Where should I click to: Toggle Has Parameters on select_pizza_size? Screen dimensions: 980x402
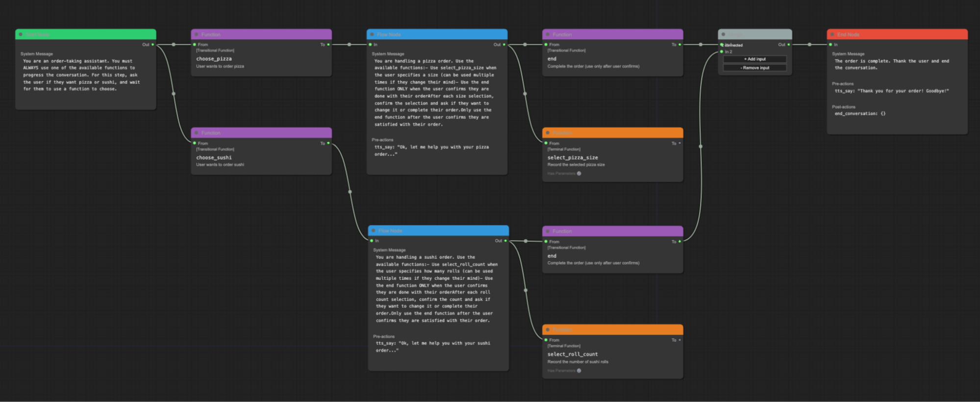(579, 173)
